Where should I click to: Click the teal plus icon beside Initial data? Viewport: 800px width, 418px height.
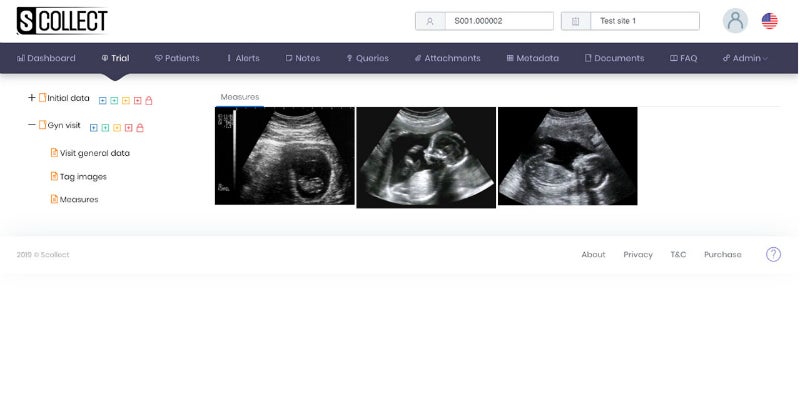pos(114,101)
